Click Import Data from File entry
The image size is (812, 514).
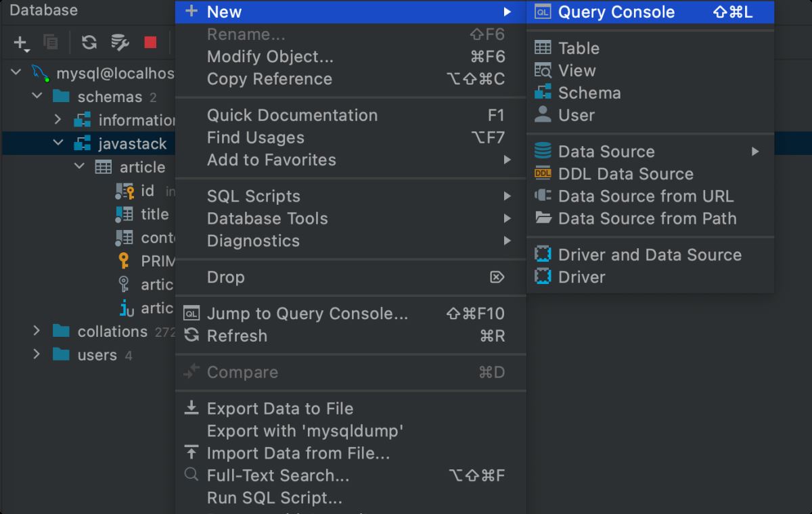tap(298, 453)
